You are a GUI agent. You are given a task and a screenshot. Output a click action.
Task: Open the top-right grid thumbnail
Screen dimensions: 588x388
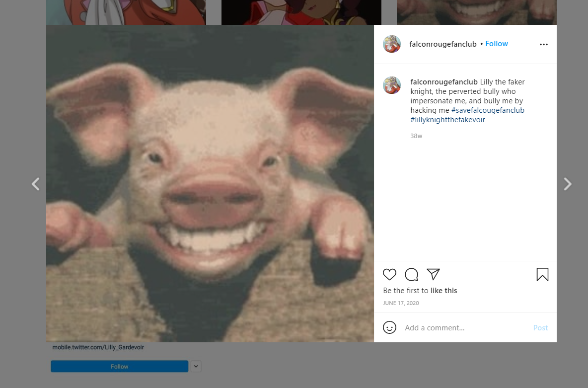[477, 12]
